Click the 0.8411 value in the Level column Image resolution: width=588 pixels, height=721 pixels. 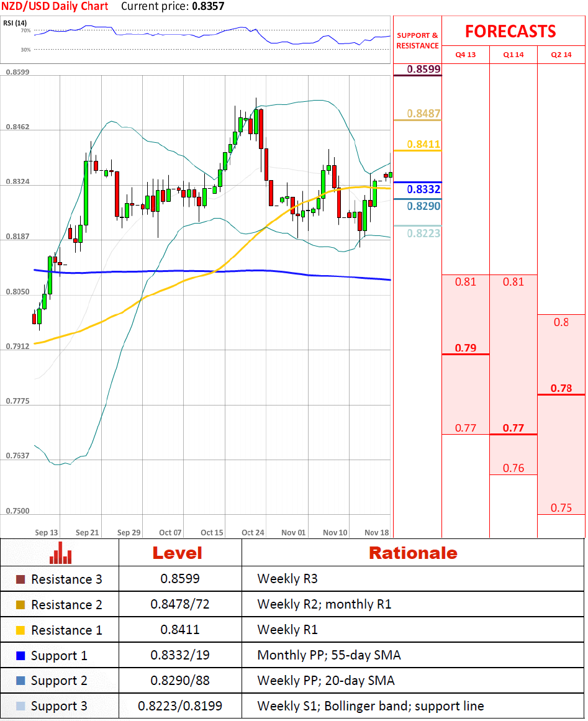coord(180,630)
